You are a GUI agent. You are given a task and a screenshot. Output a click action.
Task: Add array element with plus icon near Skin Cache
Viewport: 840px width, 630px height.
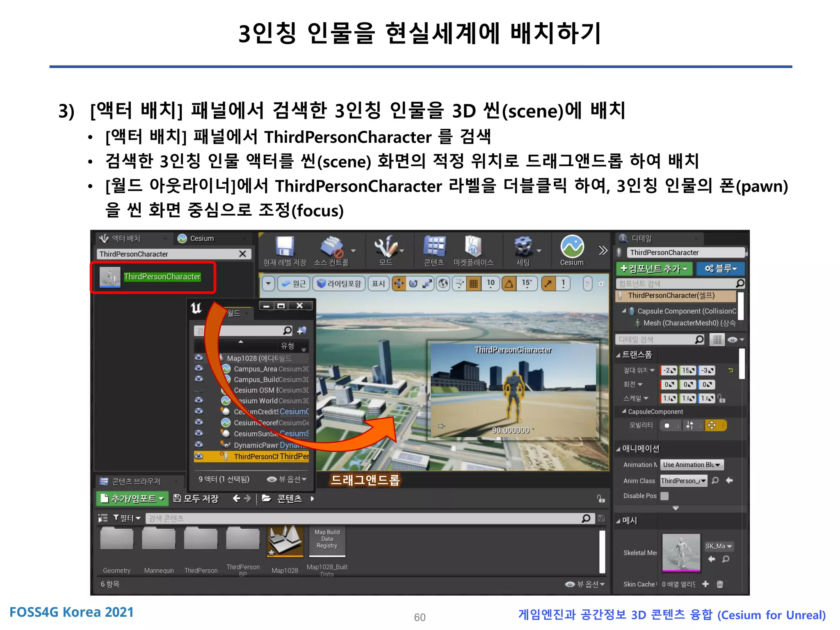(705, 584)
